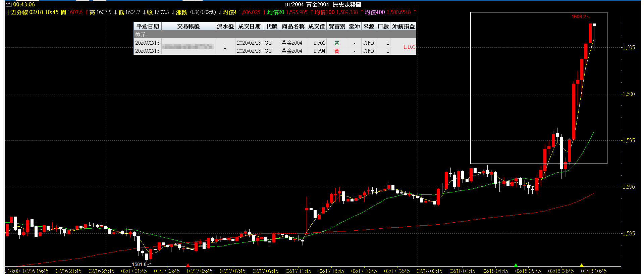Select the 美元 currency group row
Viewport: 644px width, 274px height.
coord(275,35)
